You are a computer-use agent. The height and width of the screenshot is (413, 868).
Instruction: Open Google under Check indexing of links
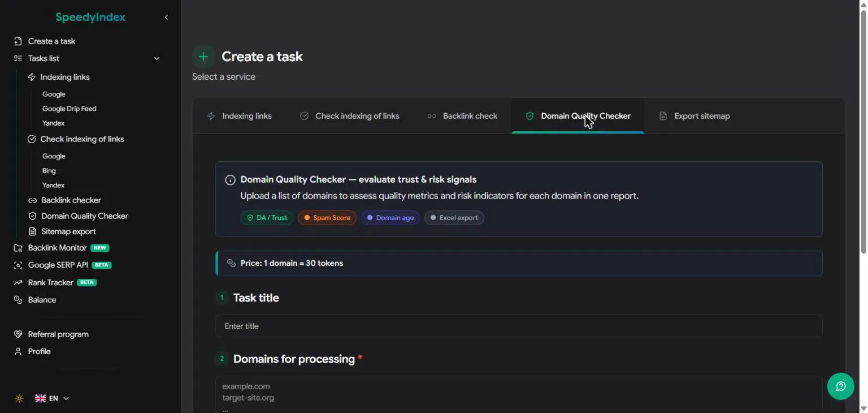tap(54, 156)
